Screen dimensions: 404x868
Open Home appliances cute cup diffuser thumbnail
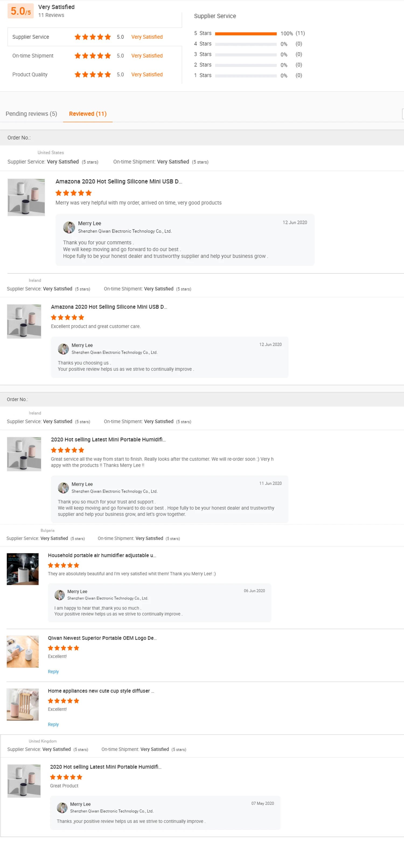[x=23, y=705]
